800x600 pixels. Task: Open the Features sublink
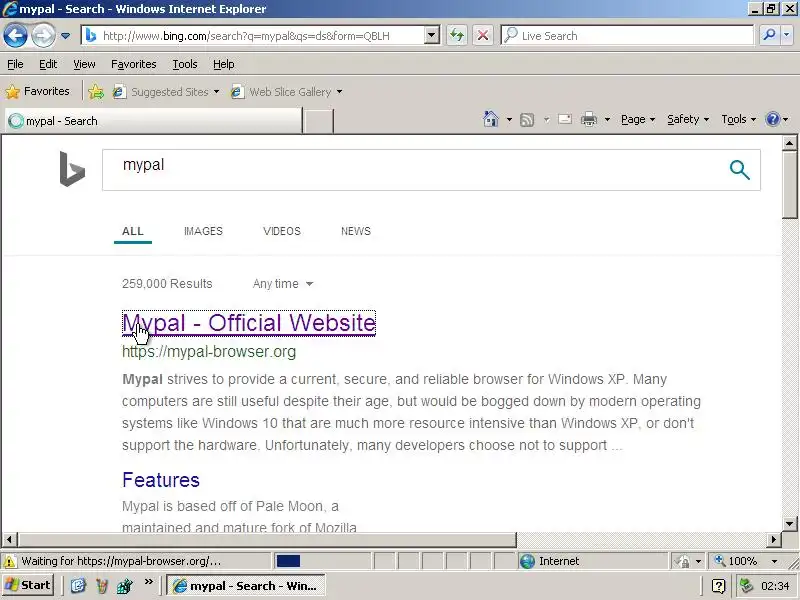pos(161,480)
